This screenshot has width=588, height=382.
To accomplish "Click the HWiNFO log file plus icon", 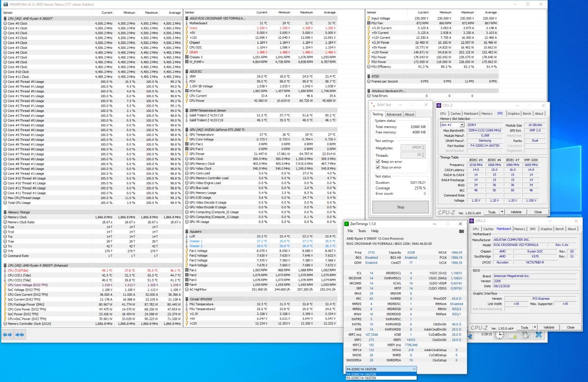I will coord(512,335).
